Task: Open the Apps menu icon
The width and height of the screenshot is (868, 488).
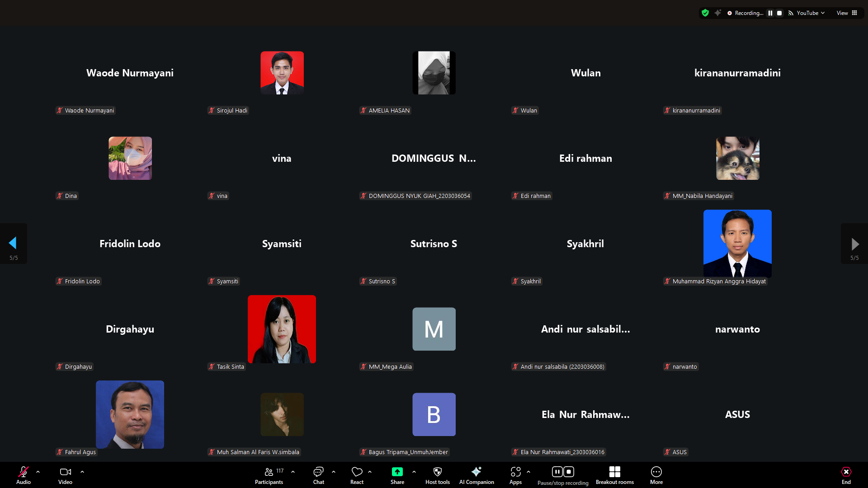Action: pyautogui.click(x=515, y=472)
